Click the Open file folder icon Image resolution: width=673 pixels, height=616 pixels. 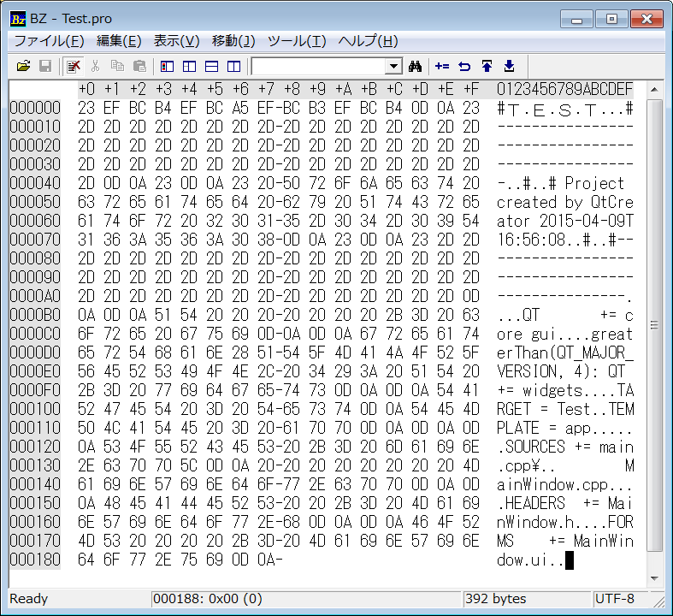(24, 66)
